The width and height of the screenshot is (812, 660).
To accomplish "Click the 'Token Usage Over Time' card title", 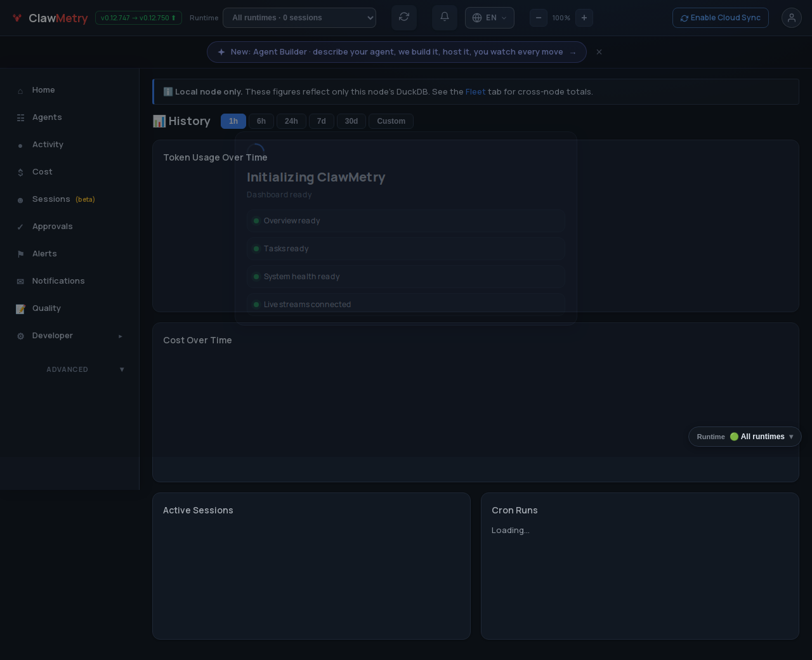I will click(x=215, y=157).
